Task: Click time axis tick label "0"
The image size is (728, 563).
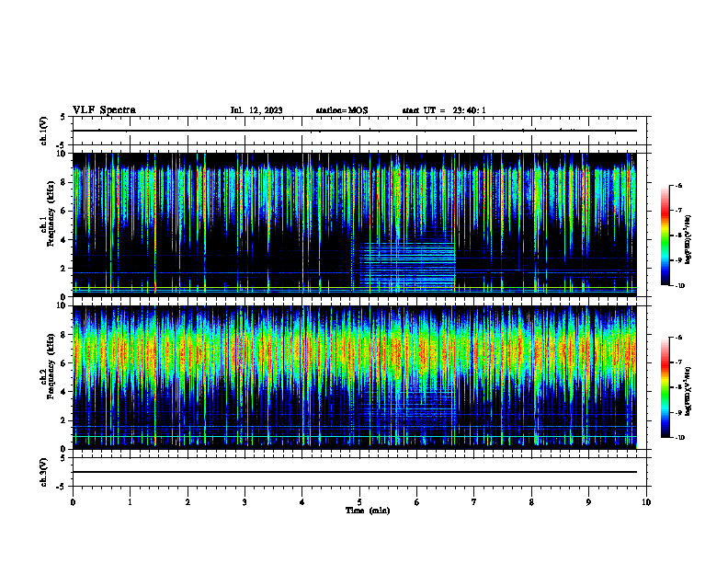Action: [73, 502]
